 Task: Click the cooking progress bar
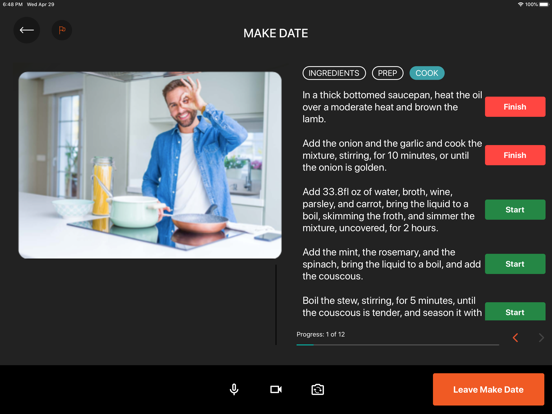tap(397, 345)
